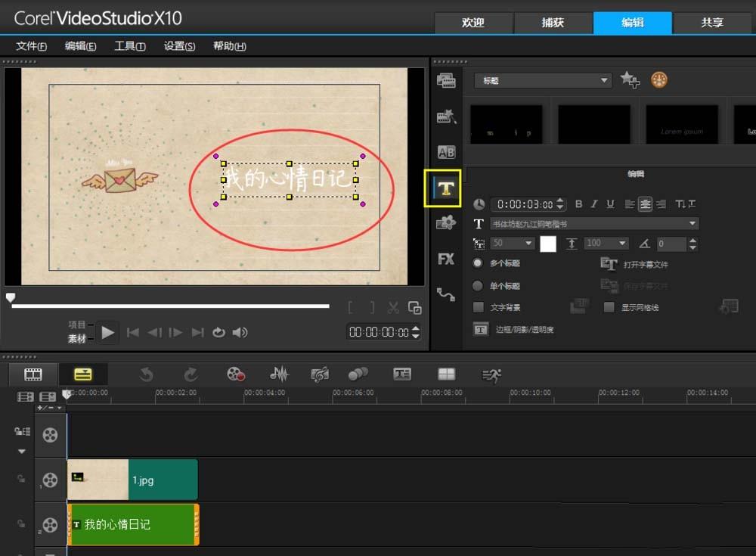Open the Auto Music note icon

point(320,374)
